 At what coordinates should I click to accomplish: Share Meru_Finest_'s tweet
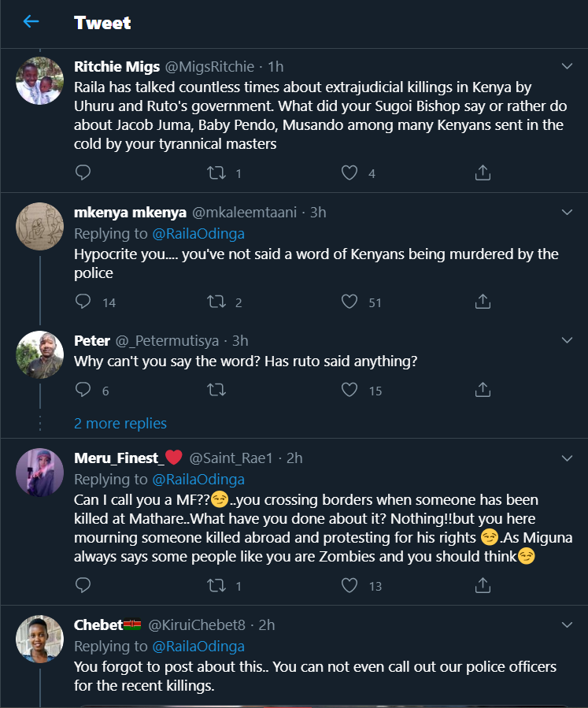coord(483,585)
